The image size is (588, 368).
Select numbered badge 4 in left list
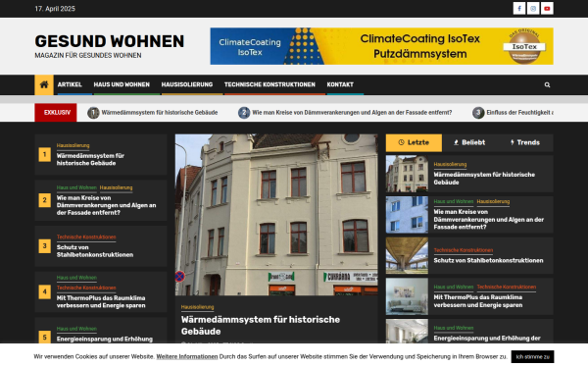[x=45, y=291]
